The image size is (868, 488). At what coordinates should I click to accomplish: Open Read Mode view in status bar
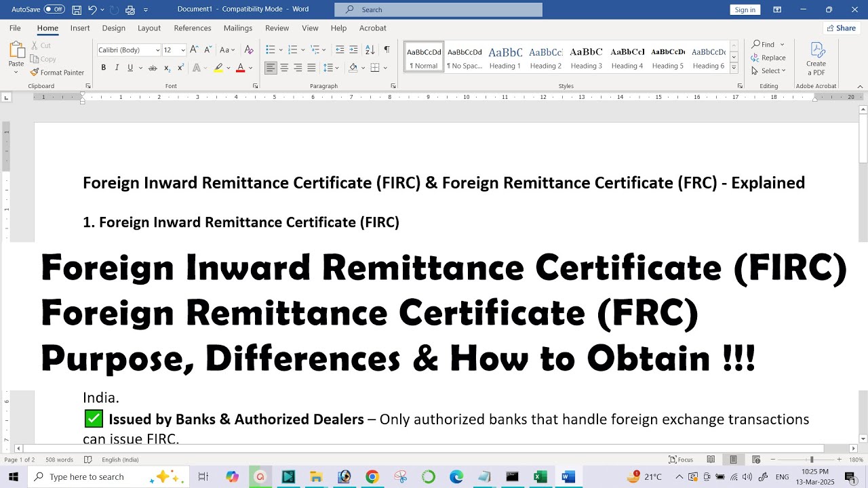click(711, 460)
